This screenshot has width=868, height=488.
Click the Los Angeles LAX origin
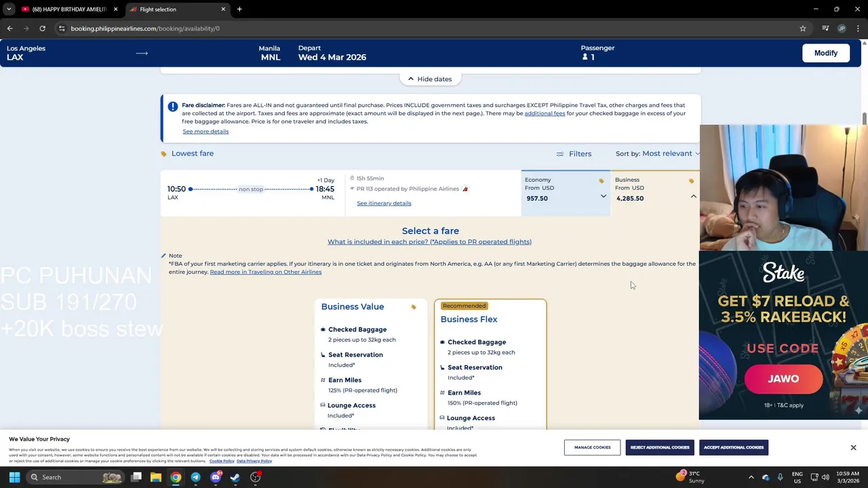pyautogui.click(x=26, y=53)
